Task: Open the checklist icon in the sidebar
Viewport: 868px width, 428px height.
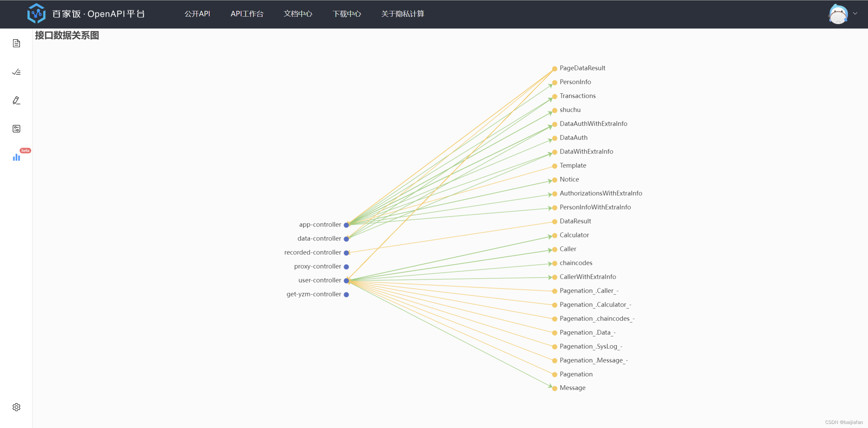Action: (x=16, y=72)
